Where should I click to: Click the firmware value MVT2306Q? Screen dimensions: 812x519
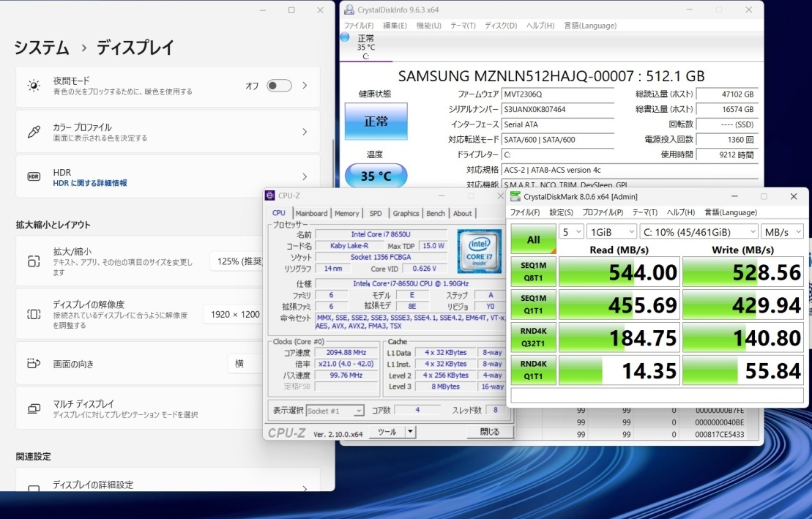click(x=558, y=94)
